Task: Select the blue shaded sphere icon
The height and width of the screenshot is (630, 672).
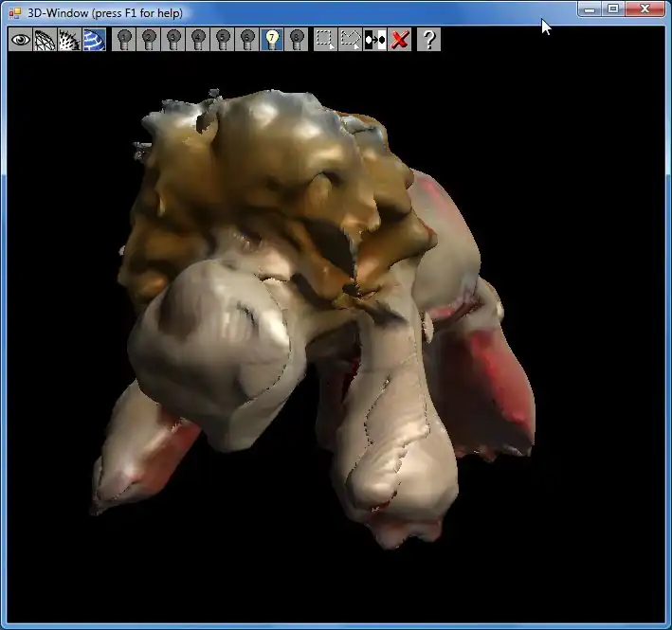Action: (94, 39)
